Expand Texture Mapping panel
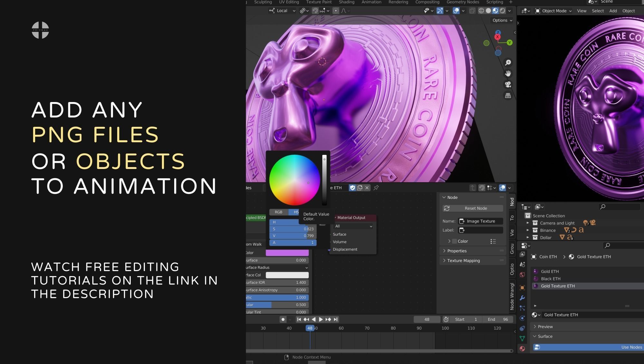 pos(473,260)
